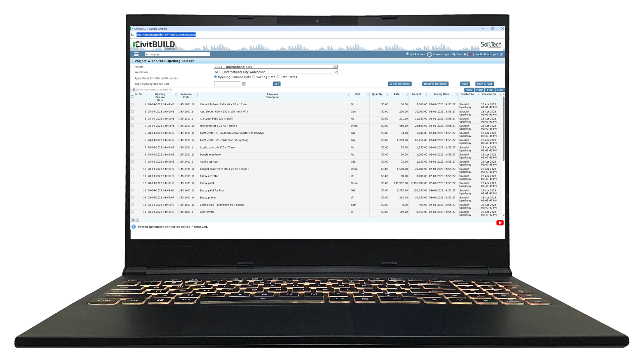
Task: Click the Notification menu item
Action: [x=482, y=54]
